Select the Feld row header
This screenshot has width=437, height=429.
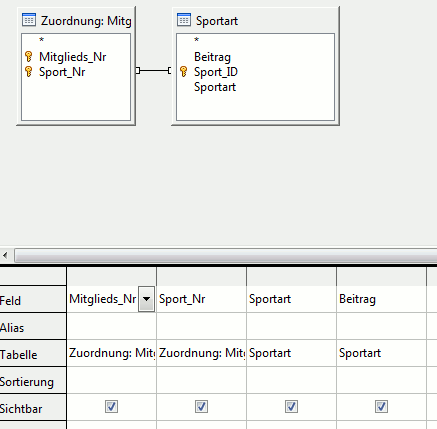click(x=33, y=300)
